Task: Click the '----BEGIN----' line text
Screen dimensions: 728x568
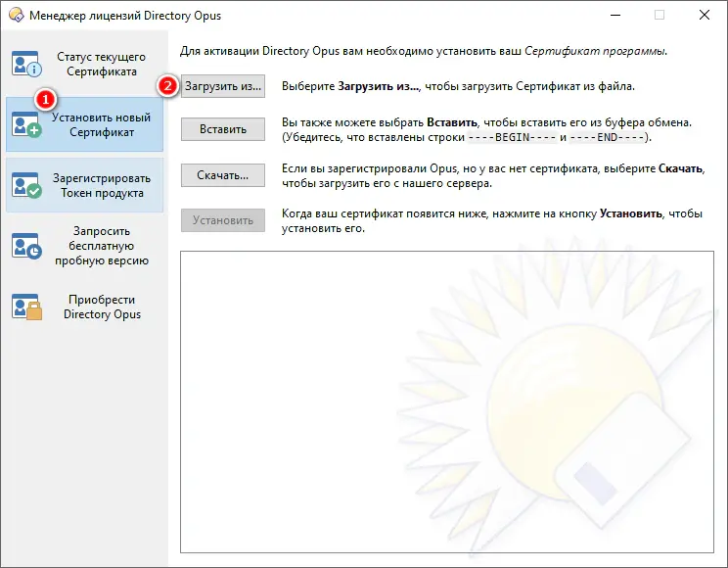Action: (x=512, y=137)
